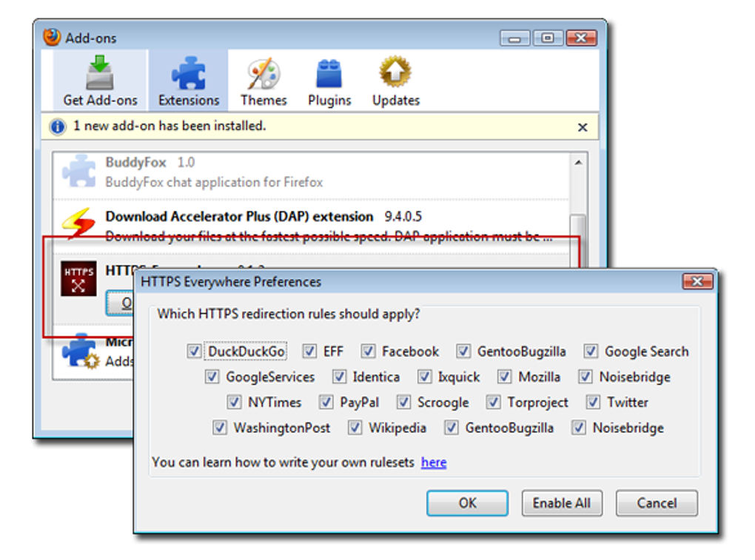Maximize the Add-ons window

coord(548,38)
